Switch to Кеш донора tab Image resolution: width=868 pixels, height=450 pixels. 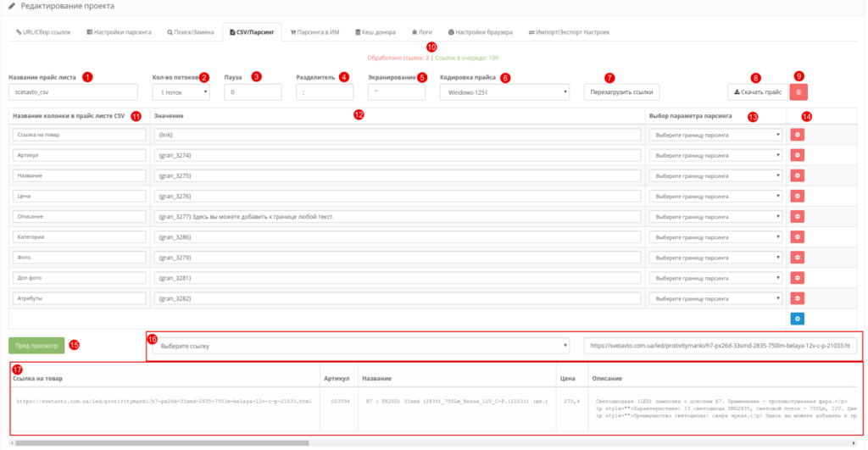[x=376, y=32]
